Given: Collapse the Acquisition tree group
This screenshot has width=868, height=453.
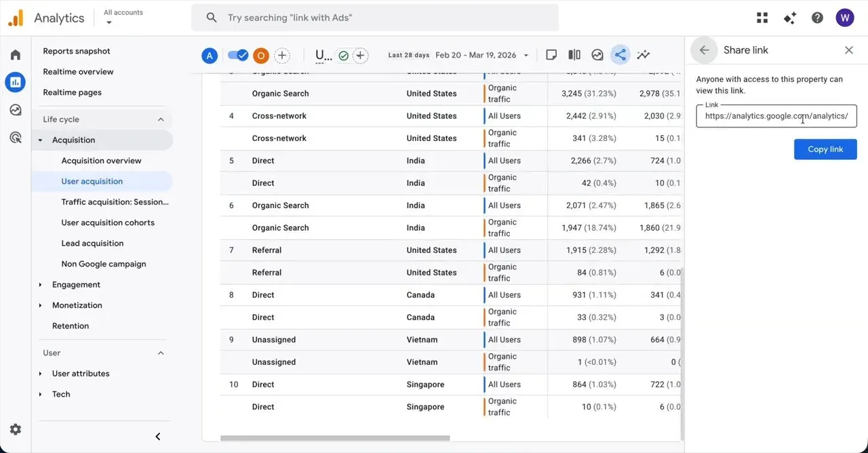Looking at the screenshot, I should [x=40, y=140].
